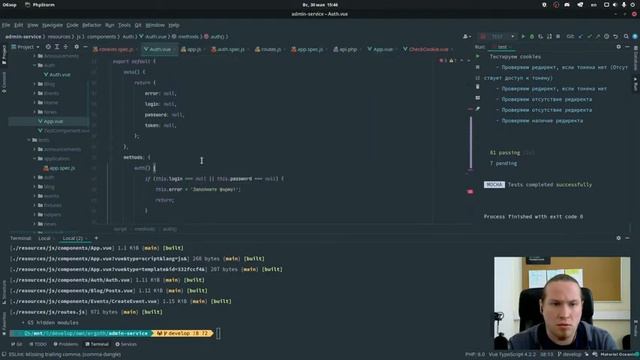Select Auth.vue in project tree

[57, 75]
